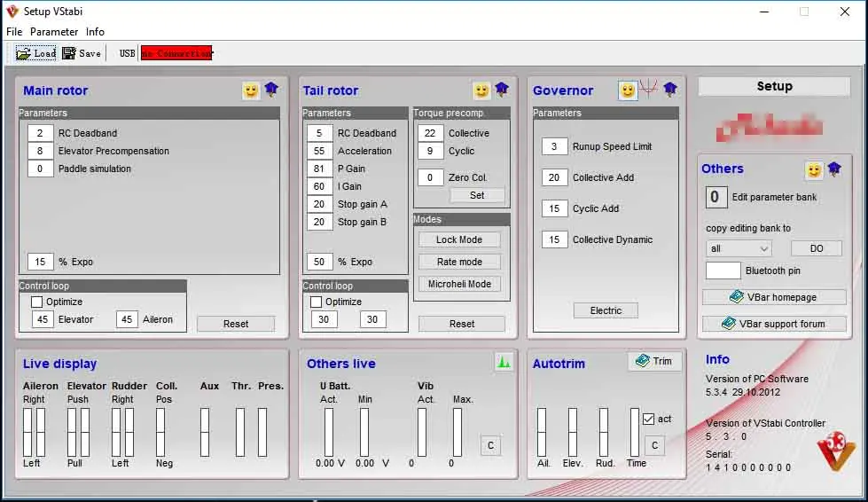Click the Others panel graduation cap icon
The image size is (868, 502).
click(x=835, y=169)
